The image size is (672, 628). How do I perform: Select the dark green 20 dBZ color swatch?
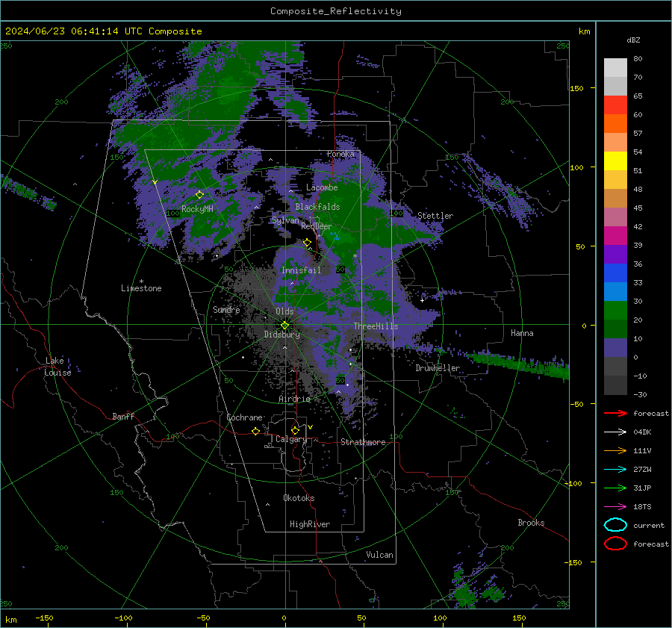tap(615, 329)
